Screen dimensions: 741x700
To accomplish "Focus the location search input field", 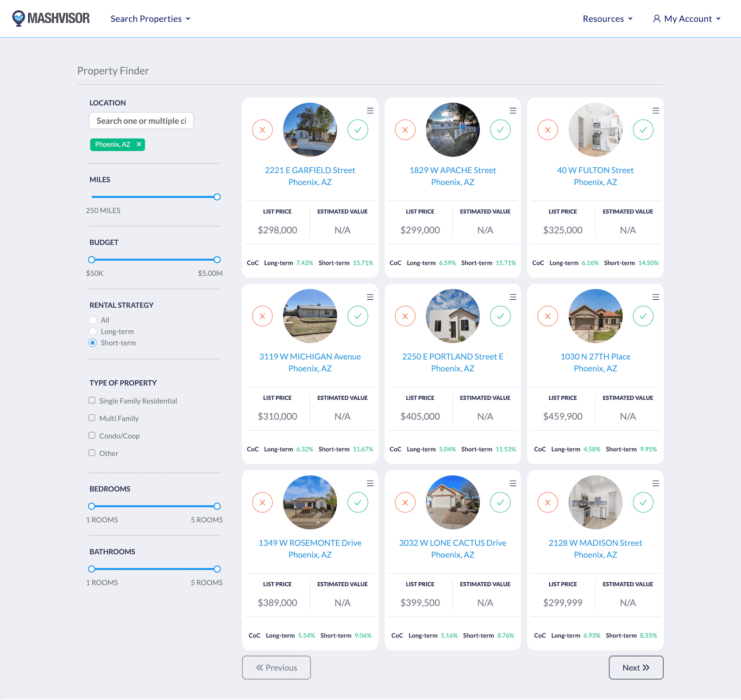I will coord(141,121).
